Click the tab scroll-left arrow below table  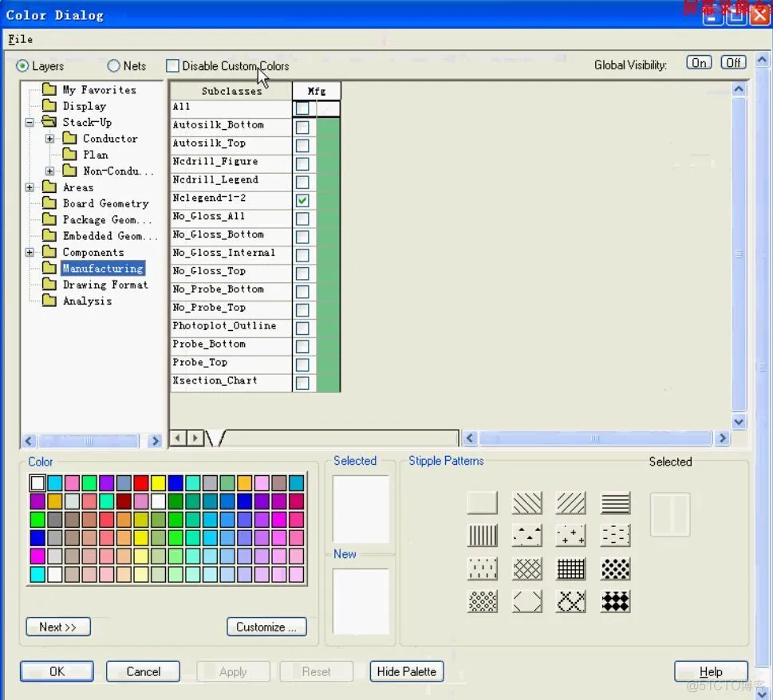coord(177,438)
